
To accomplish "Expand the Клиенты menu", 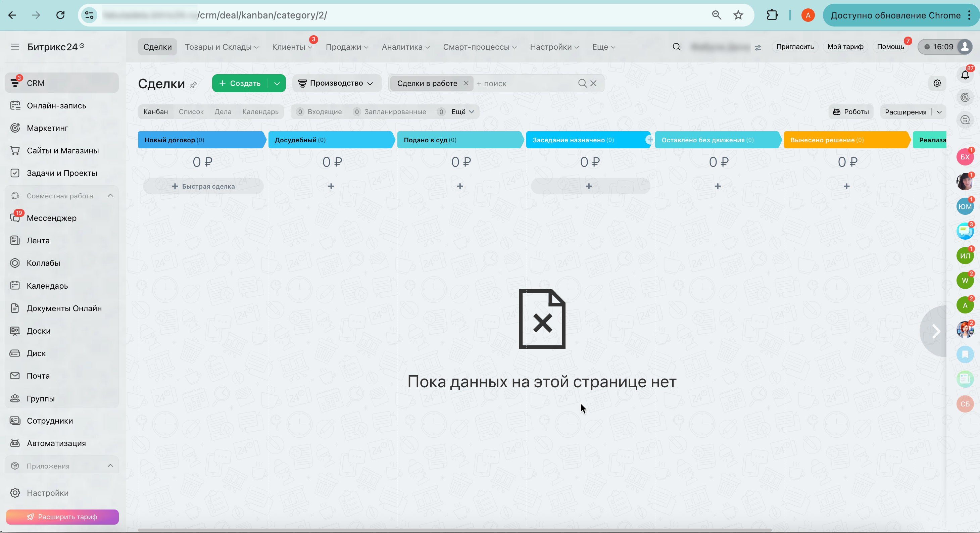I will (292, 47).
